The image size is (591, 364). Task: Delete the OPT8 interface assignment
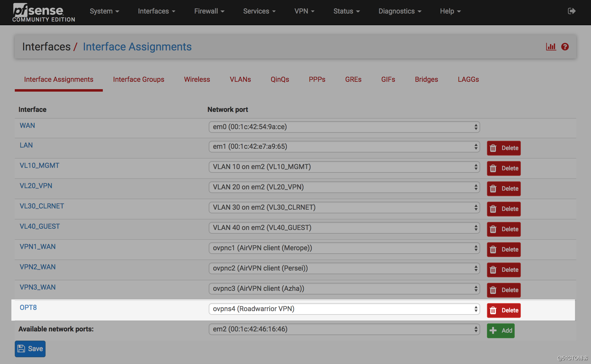click(x=504, y=310)
